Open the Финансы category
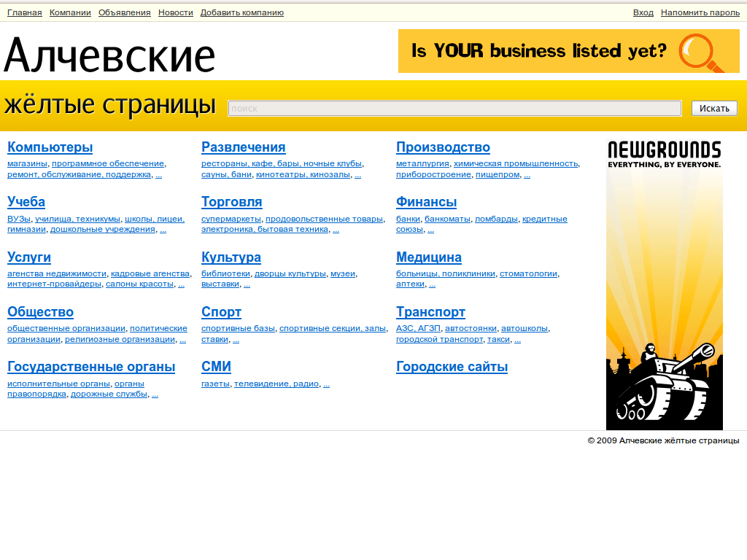Image resolution: width=747 pixels, height=560 pixels. point(426,202)
